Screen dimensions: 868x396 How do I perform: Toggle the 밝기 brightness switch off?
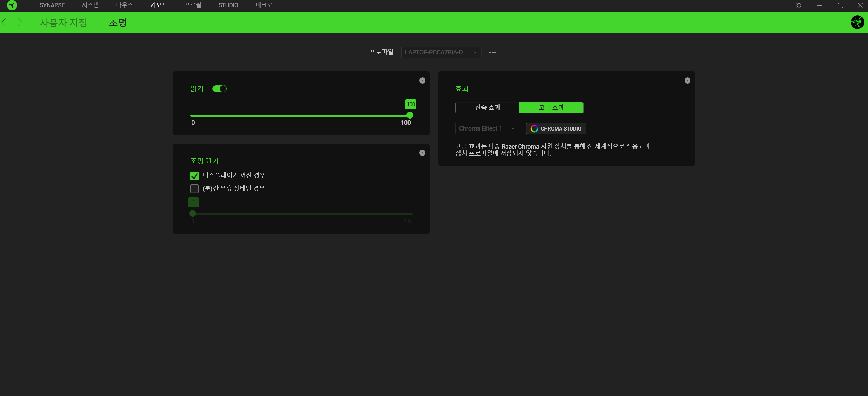click(x=219, y=89)
